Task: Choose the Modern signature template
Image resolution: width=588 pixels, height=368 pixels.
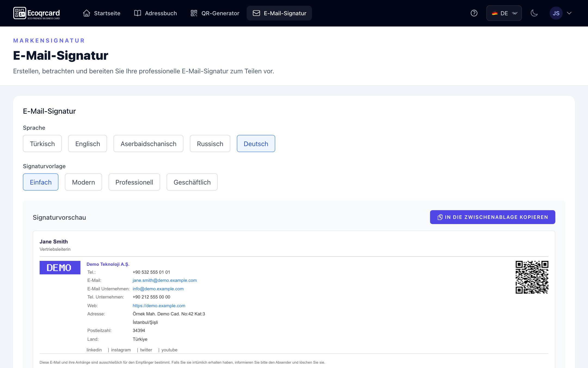Action: (83, 182)
